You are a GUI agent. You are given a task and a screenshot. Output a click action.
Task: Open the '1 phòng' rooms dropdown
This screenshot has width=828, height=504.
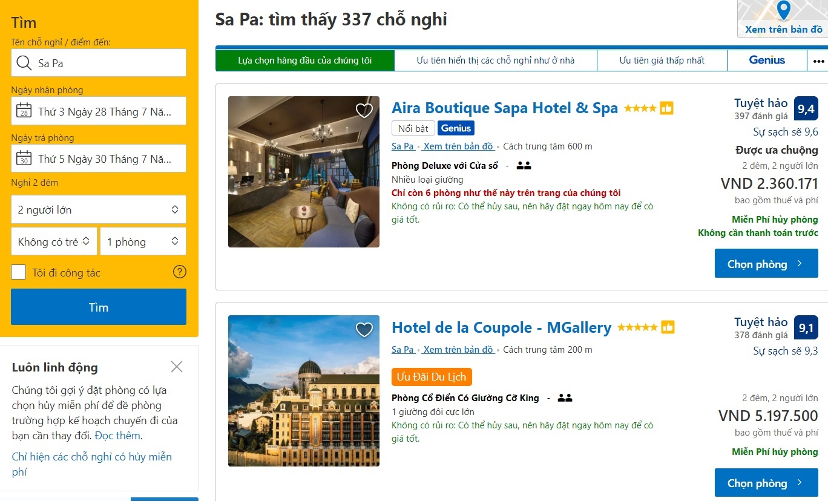coord(143,241)
